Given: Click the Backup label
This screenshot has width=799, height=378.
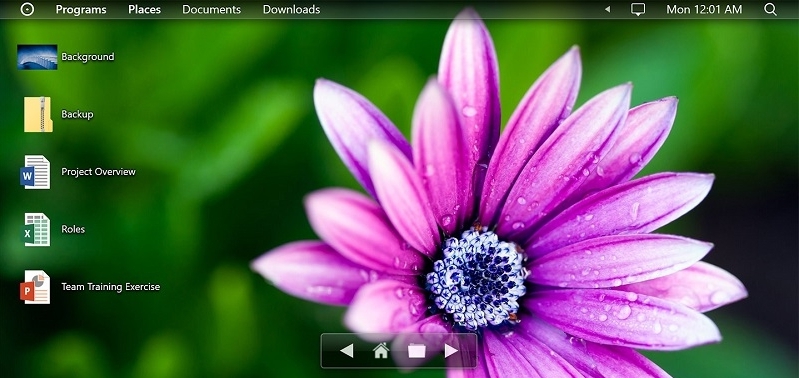Looking at the screenshot, I should pos(77,114).
